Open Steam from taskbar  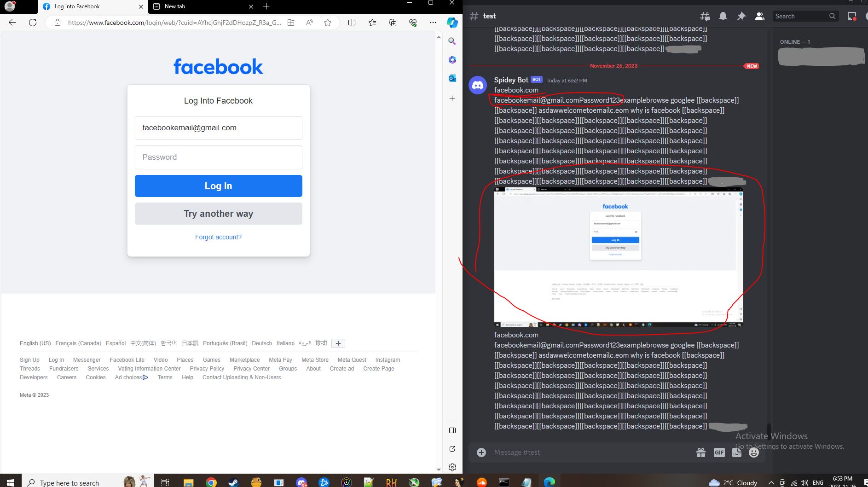[x=233, y=482]
